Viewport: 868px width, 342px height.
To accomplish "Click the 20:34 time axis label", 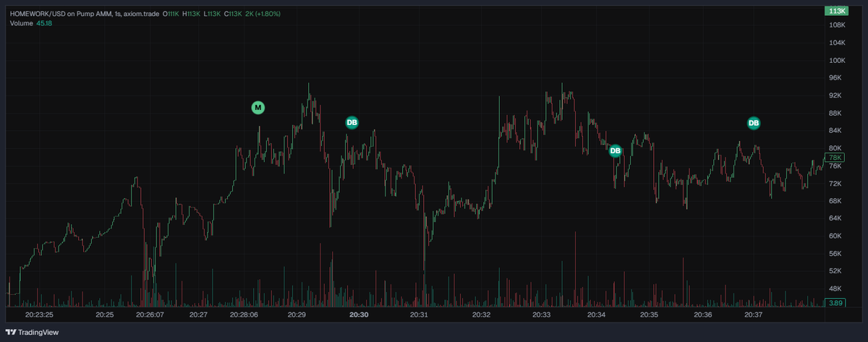I will pyautogui.click(x=596, y=315).
